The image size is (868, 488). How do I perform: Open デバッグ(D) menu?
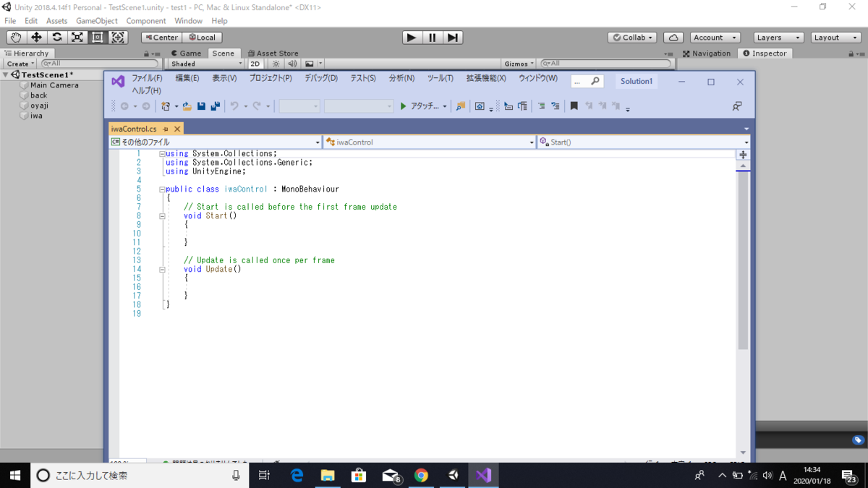click(321, 78)
